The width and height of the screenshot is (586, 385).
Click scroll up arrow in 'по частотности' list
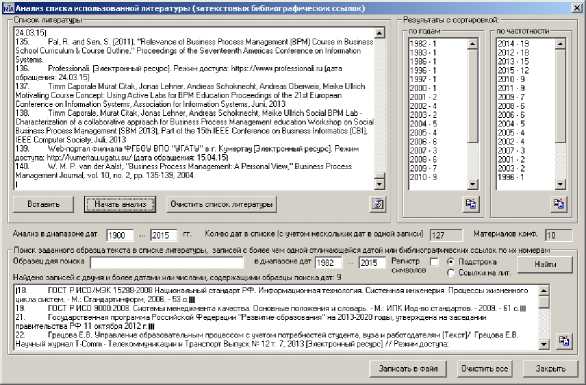[x=560, y=44]
